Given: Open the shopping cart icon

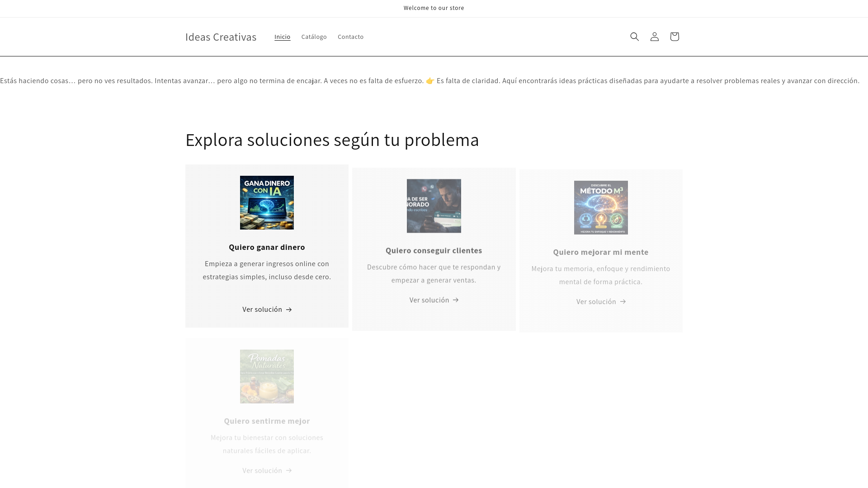Looking at the screenshot, I should (674, 37).
